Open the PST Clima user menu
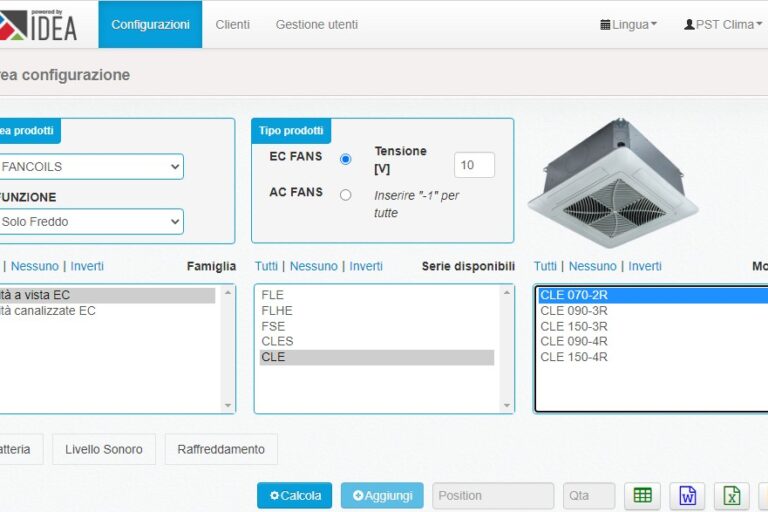Viewport: 768px width, 512px height. point(718,24)
